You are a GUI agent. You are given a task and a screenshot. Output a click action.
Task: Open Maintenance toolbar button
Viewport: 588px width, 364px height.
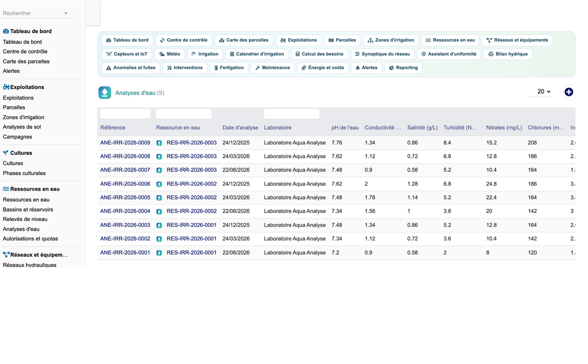point(272,68)
